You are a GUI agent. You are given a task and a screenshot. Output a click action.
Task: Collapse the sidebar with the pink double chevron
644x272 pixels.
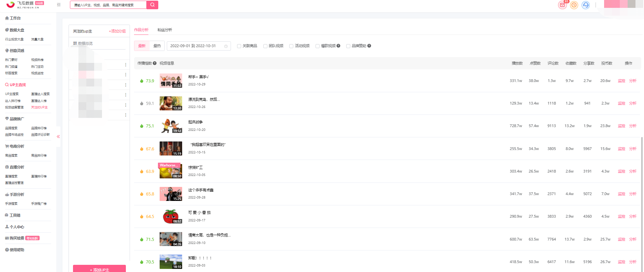pyautogui.click(x=58, y=136)
